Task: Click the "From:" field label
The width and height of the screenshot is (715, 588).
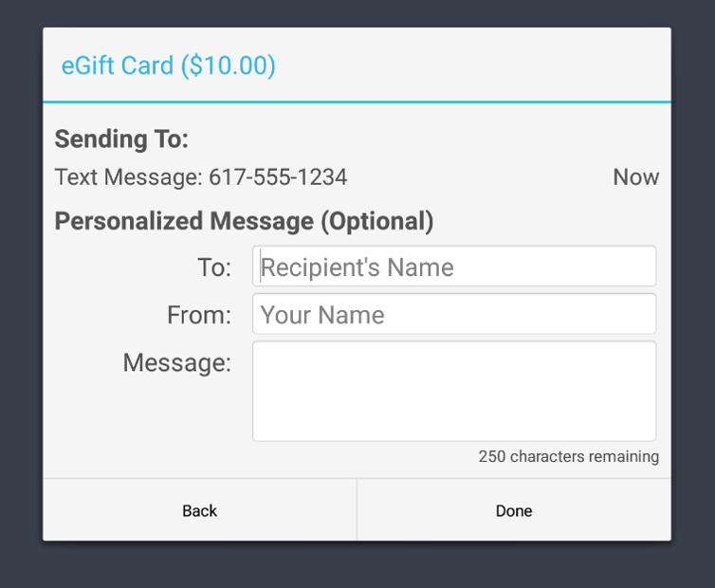Action: click(199, 315)
